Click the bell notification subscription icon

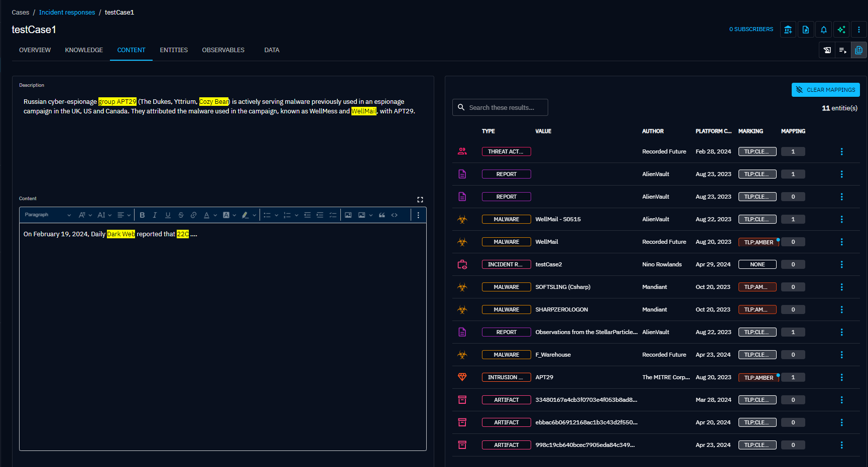(823, 30)
